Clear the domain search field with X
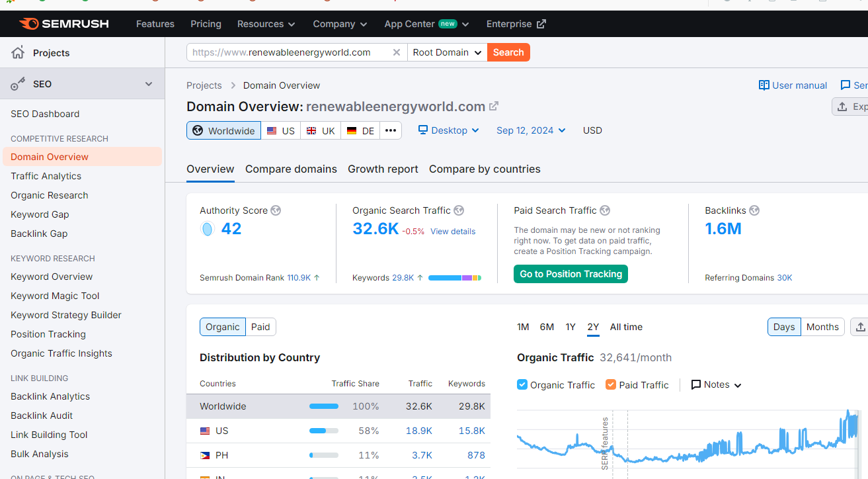868x479 pixels. pos(397,52)
